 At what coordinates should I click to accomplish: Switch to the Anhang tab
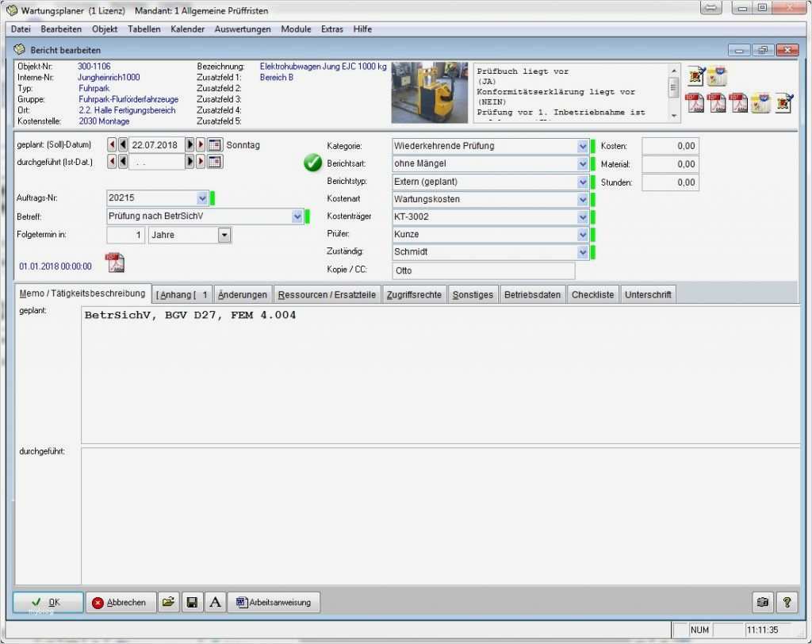[182, 295]
